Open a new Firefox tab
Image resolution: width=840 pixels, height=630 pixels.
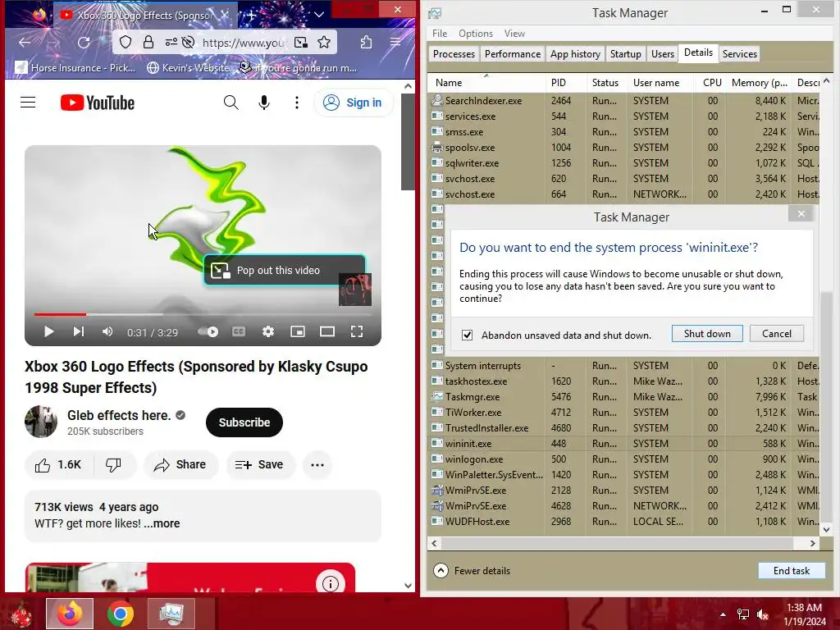pyautogui.click(x=251, y=15)
